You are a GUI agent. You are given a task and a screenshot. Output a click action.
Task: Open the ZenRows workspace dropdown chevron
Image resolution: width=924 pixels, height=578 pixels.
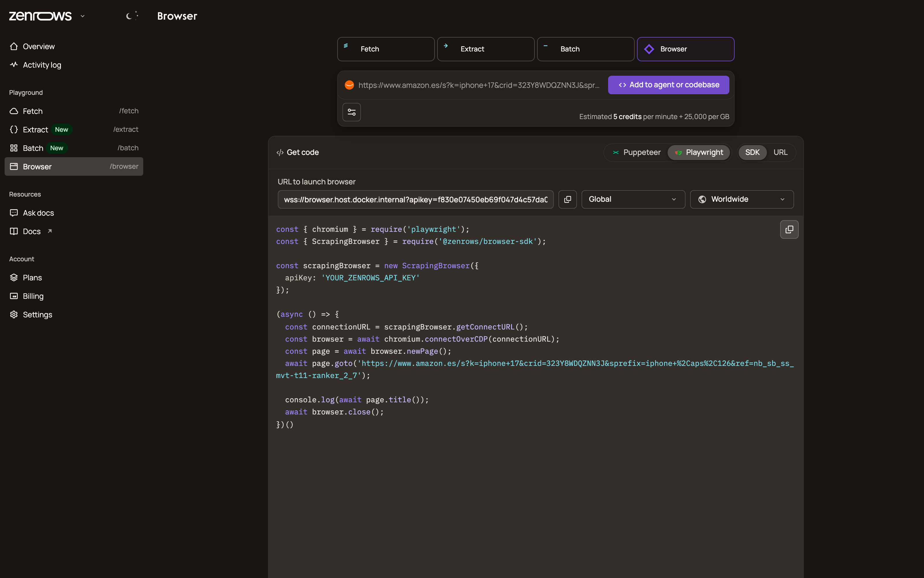click(83, 16)
